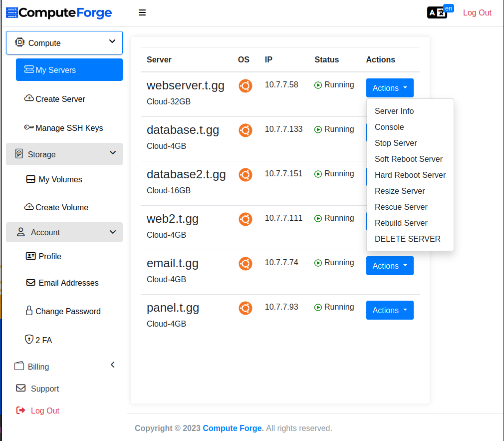This screenshot has width=504, height=441.
Task: Click the Ubuntu OS icon for webserver.t.gg
Action: [245, 86]
